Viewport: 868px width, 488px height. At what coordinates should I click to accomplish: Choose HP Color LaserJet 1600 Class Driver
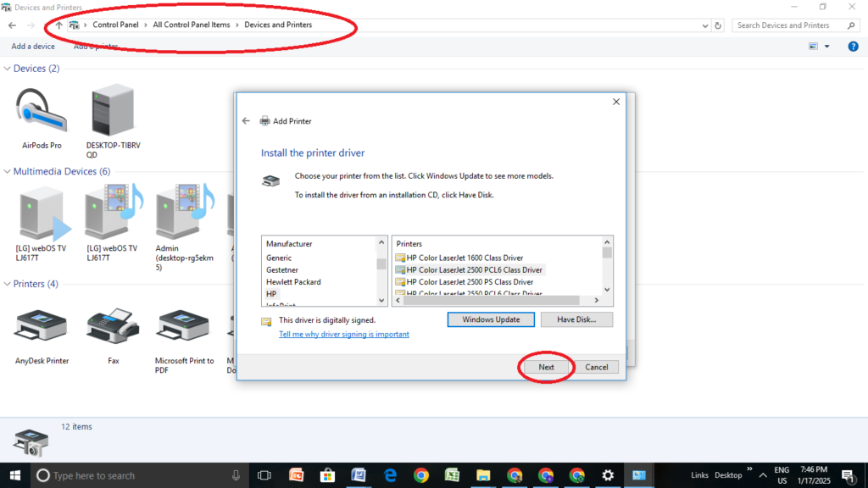(x=465, y=258)
